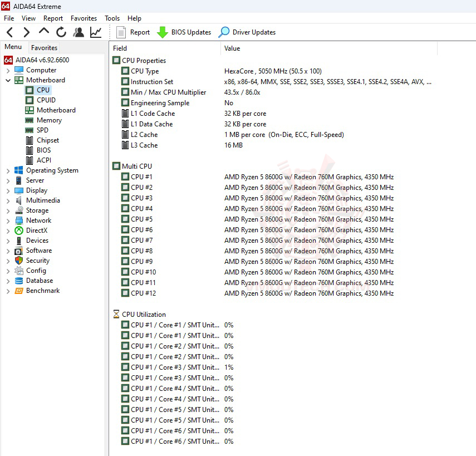
Task: Click the AIDA64 v6.92.6600 root icon
Action: tap(8, 60)
